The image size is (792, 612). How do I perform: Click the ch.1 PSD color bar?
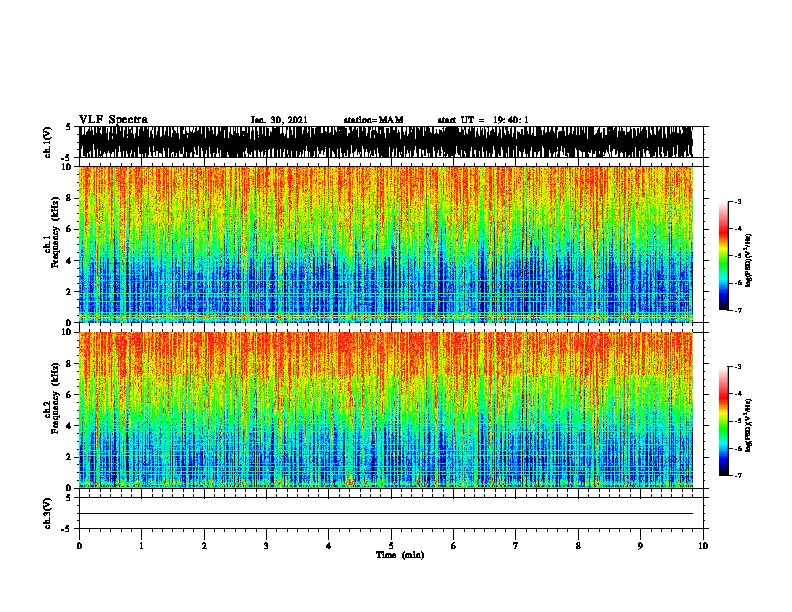tap(724, 256)
